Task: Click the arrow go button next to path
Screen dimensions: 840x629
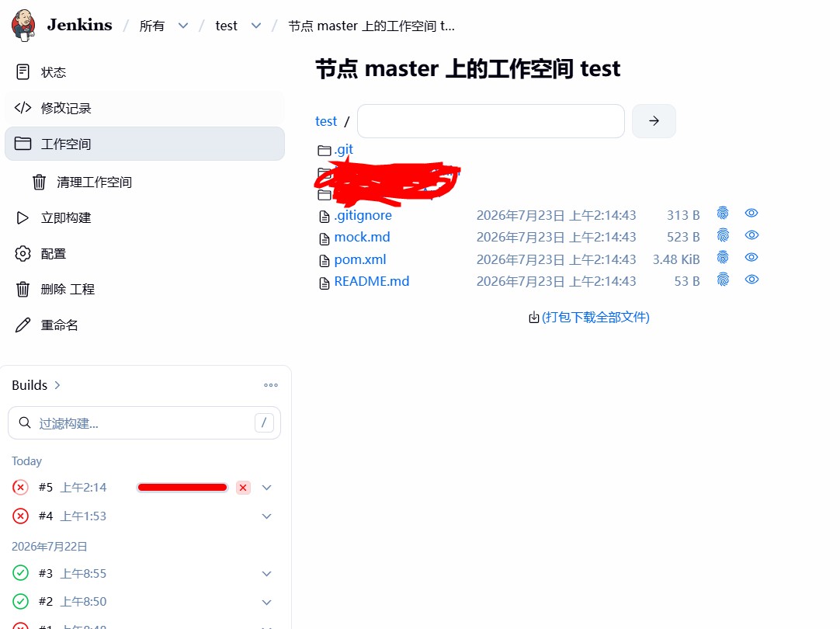Action: pyautogui.click(x=654, y=121)
